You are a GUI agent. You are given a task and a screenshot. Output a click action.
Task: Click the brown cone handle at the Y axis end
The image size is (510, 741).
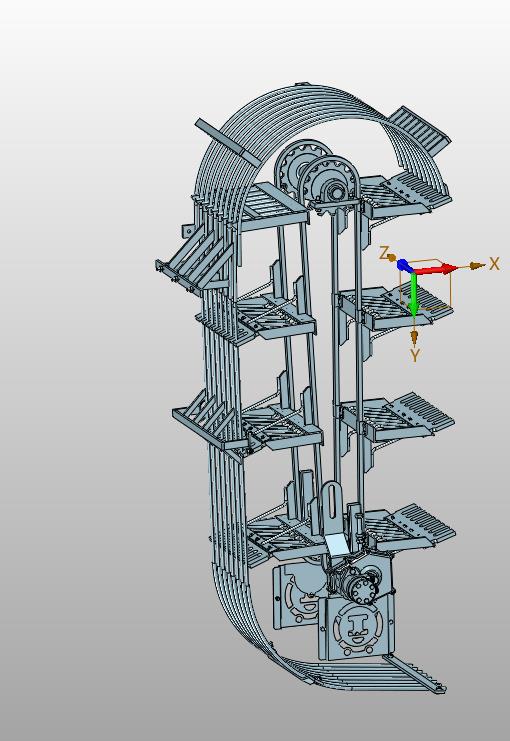pos(415,337)
